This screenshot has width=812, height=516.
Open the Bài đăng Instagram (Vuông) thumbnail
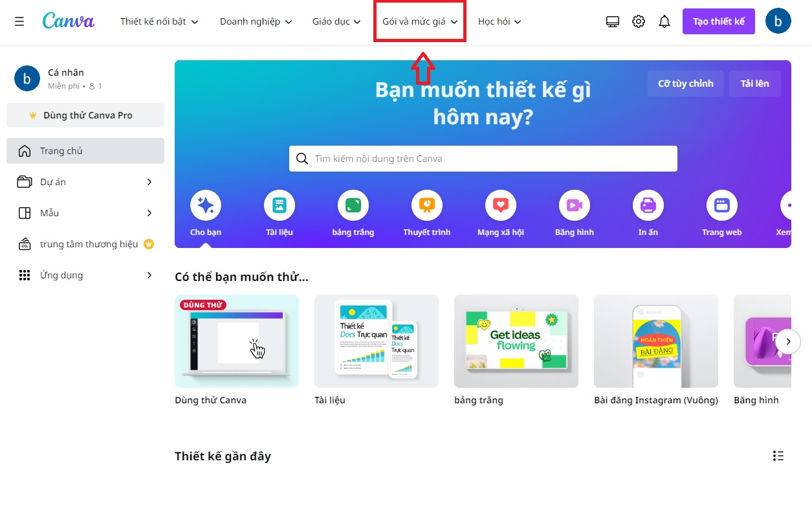coord(656,341)
